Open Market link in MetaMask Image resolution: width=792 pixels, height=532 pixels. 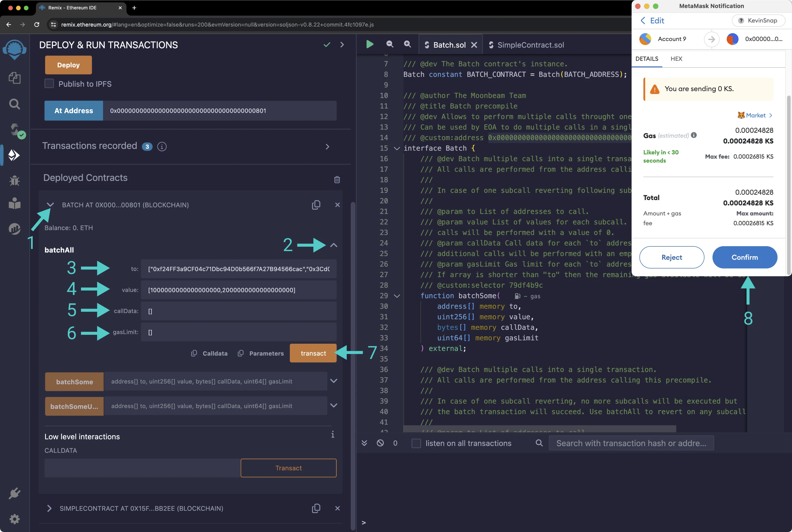pos(755,115)
